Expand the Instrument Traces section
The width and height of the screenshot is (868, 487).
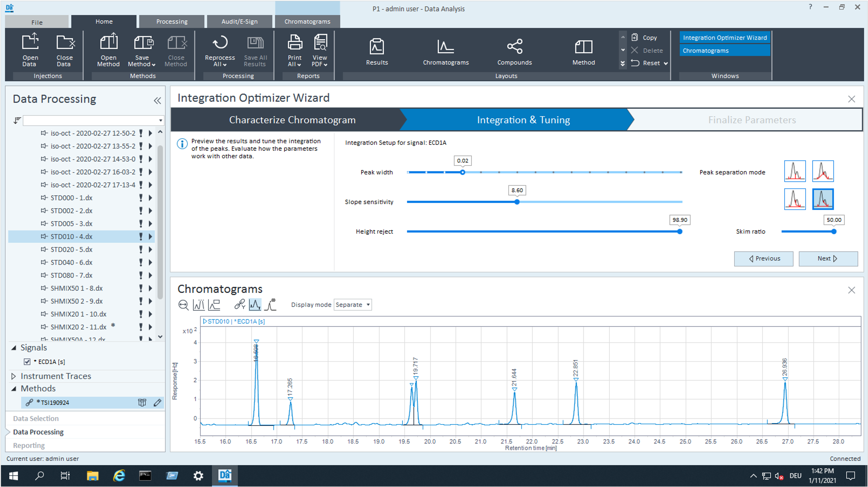point(14,376)
